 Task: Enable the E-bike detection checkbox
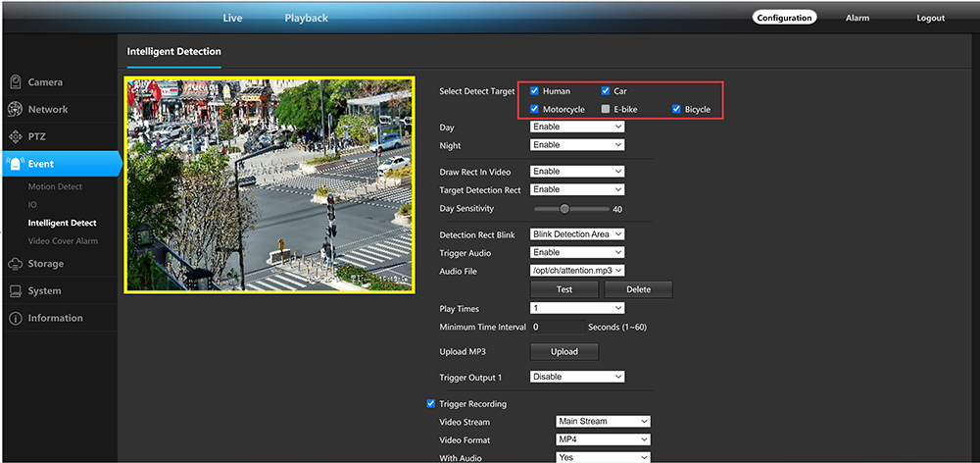tap(606, 109)
